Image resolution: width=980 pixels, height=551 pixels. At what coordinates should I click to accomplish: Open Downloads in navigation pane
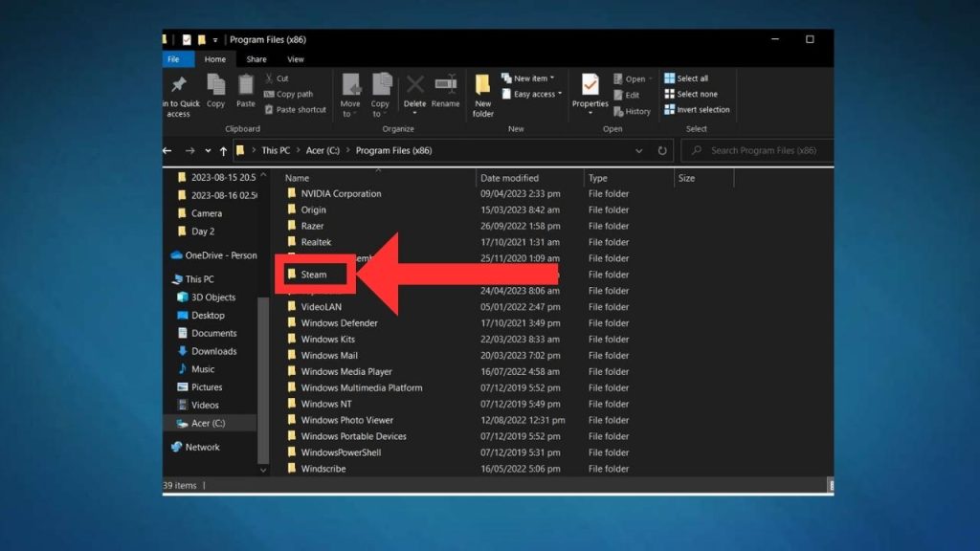(208, 352)
